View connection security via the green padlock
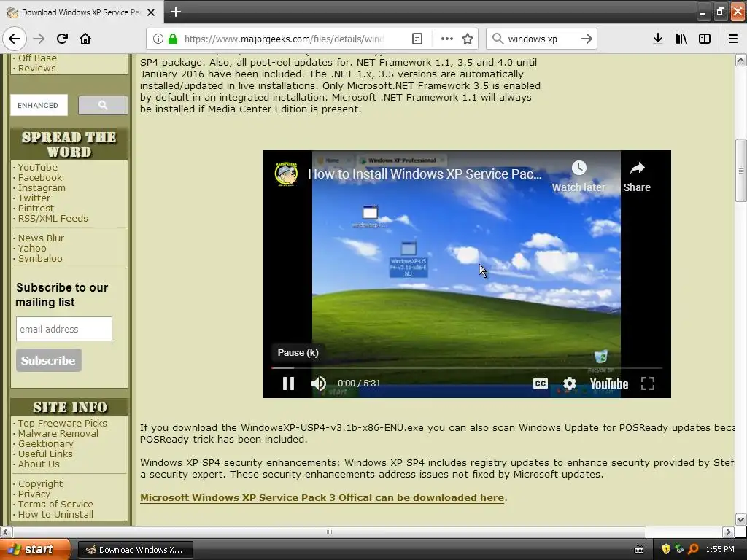Image resolution: width=747 pixels, height=560 pixels. point(173,39)
